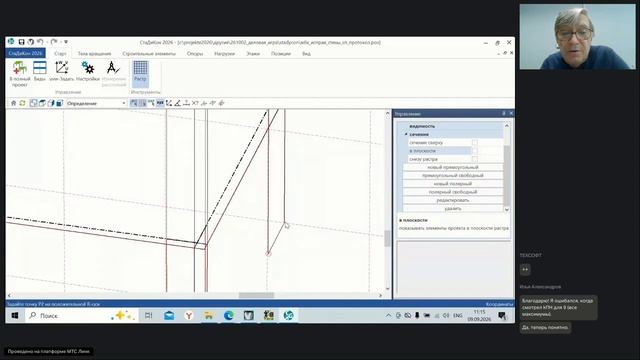Click the viewport horizontal scrollbar thumb
Image resolution: width=640 pixels, height=360 pixels.
click(256, 295)
